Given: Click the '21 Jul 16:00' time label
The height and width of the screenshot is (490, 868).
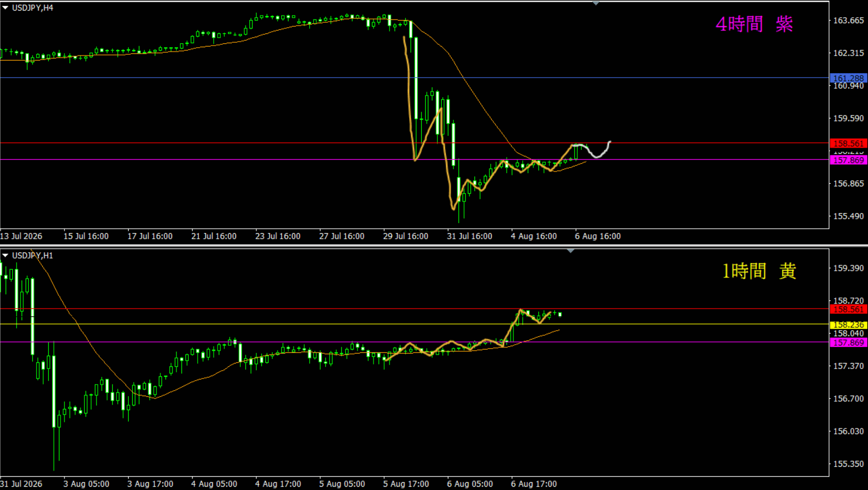Looking at the screenshot, I should [214, 236].
